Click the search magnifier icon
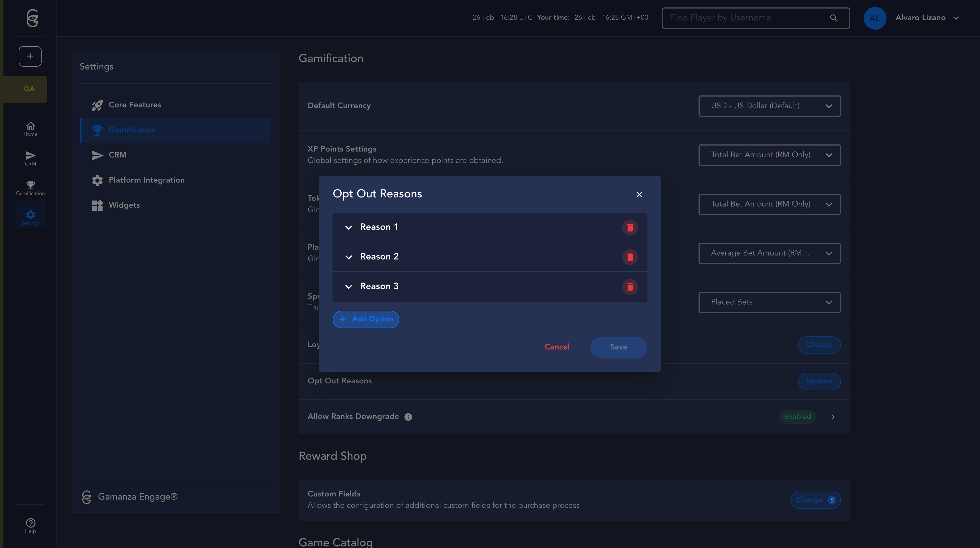Image resolution: width=980 pixels, height=548 pixels. (834, 18)
